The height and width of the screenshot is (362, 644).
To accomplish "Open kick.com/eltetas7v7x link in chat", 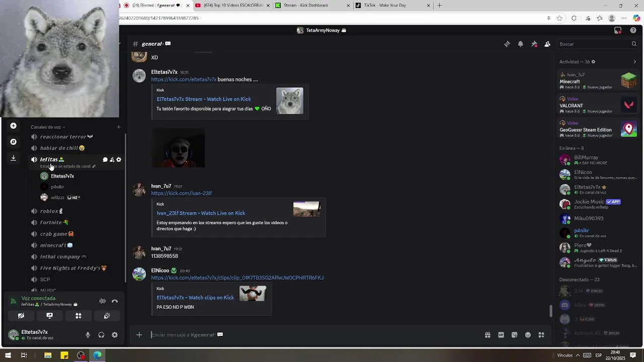I will pos(184,79).
